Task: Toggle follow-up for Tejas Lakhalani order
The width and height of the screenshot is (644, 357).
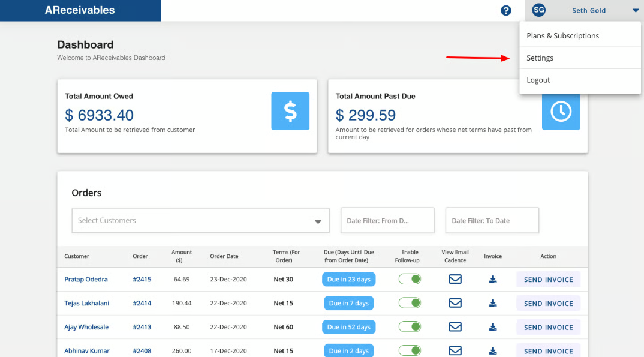Action: tap(410, 303)
